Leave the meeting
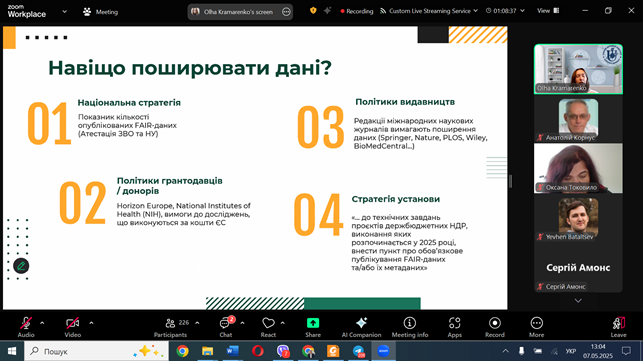643x361 pixels. click(x=618, y=327)
